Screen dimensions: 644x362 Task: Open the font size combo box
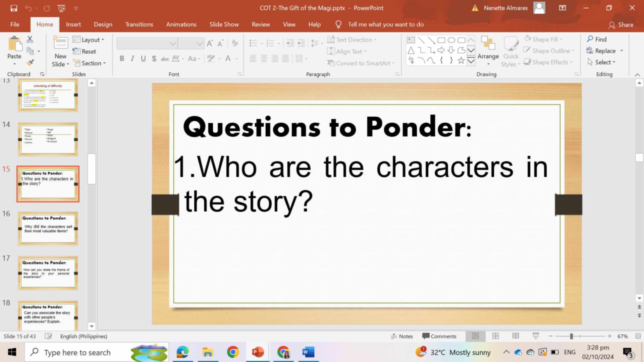(x=191, y=44)
